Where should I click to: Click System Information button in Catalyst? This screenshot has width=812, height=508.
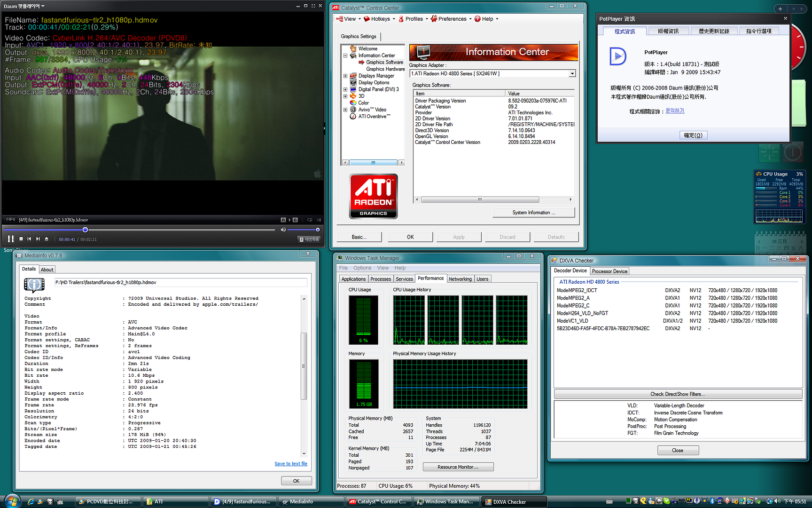[533, 213]
